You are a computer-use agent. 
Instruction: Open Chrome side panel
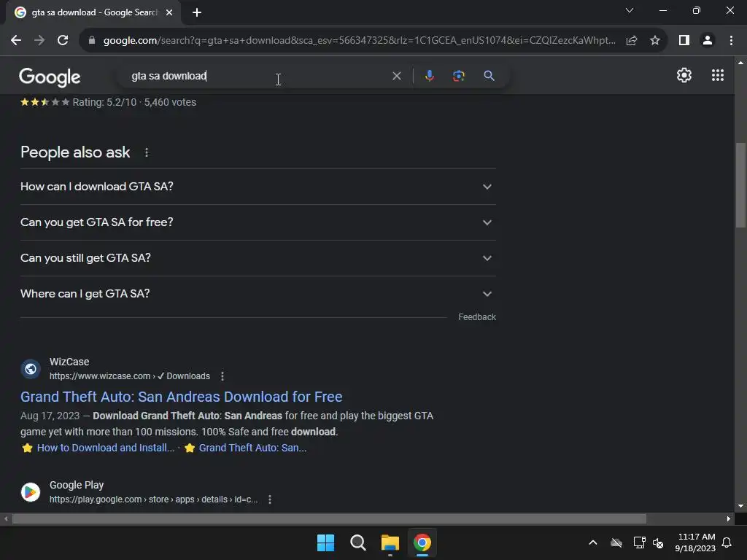pos(684,41)
